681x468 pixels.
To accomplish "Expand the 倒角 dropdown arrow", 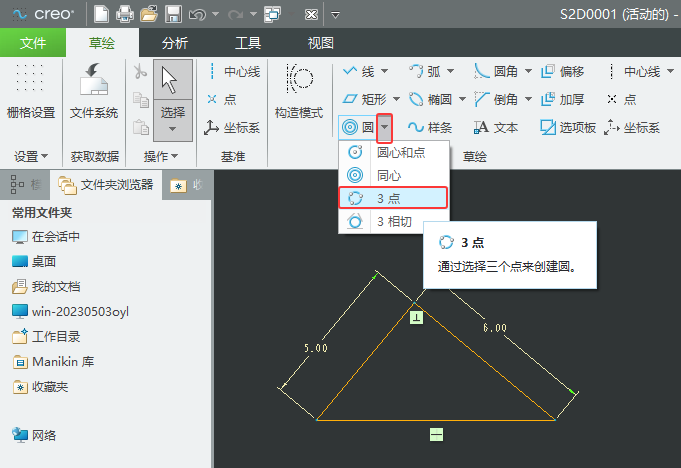I will [528, 99].
